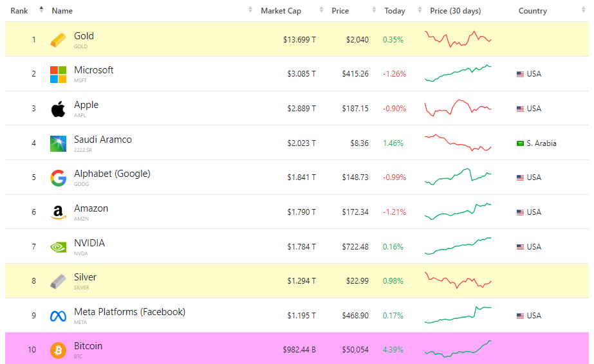Sort using arrows beside Price column
594x364 pixels.
click(x=375, y=10)
